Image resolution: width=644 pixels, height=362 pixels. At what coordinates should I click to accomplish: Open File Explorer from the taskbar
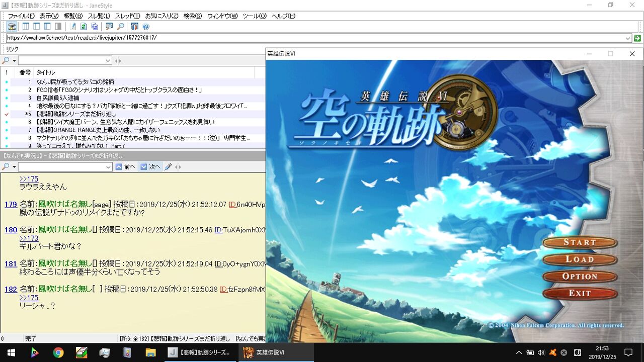(150, 352)
